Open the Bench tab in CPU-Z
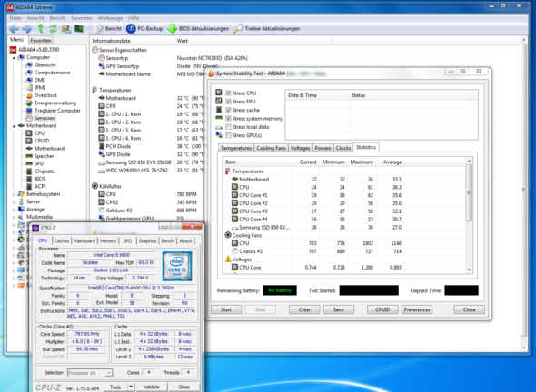536x392 pixels. click(x=167, y=241)
